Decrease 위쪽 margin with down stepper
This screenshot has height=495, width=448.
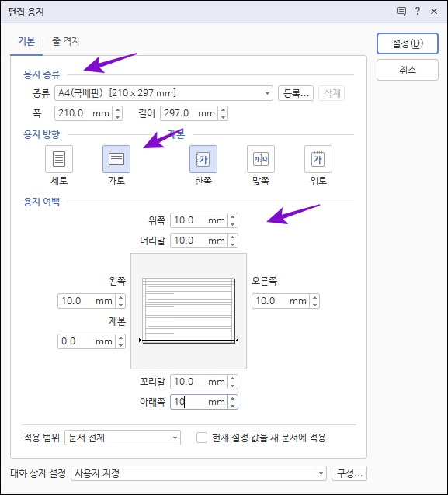coord(233,224)
